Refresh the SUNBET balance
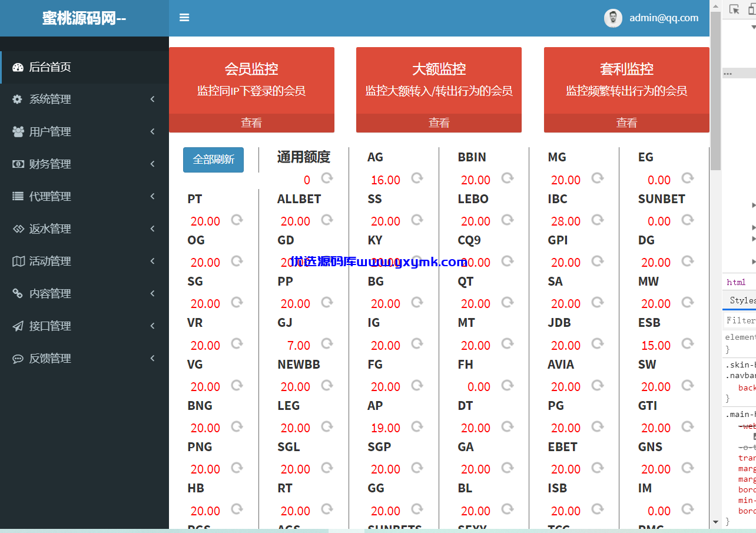The width and height of the screenshot is (756, 533). tap(687, 220)
